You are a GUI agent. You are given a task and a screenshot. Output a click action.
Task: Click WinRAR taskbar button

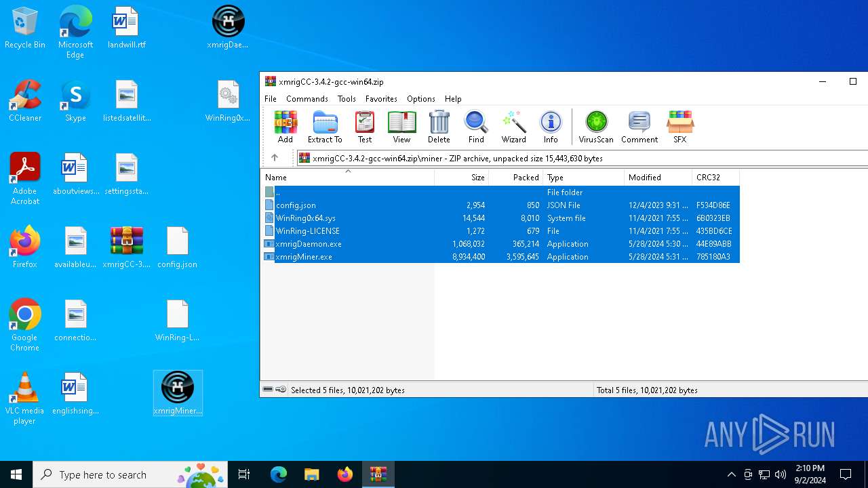[378, 474]
